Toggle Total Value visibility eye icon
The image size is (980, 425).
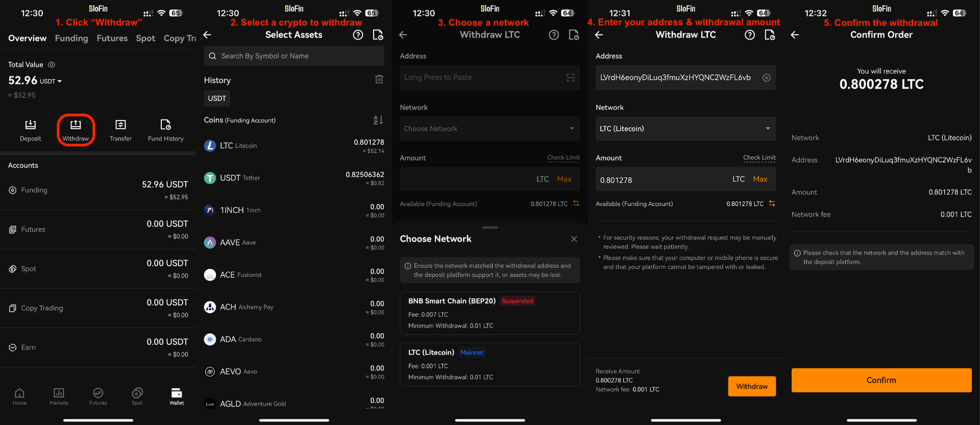(52, 65)
